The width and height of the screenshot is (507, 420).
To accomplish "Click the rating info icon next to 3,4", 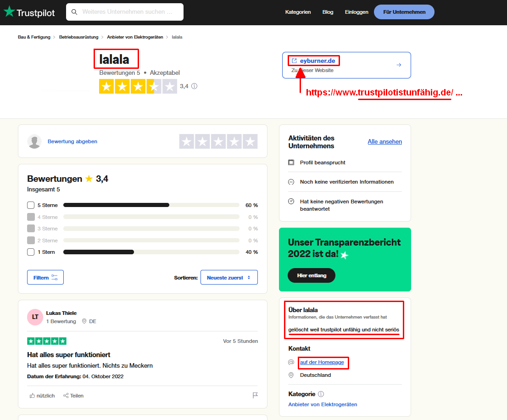I will coord(195,86).
